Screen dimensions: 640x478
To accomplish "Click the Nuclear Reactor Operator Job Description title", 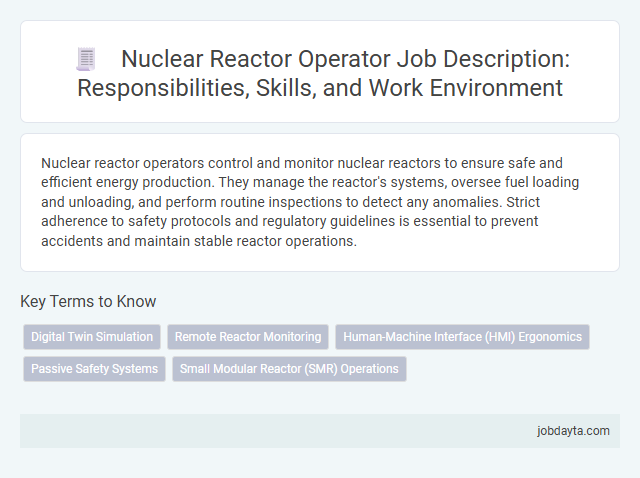I will click(323, 73).
